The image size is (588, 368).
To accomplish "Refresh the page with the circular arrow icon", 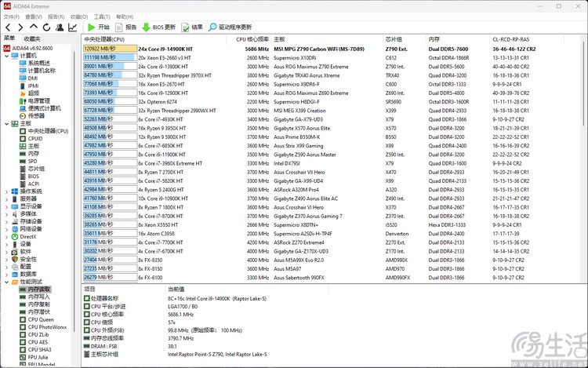I will coord(46,27).
